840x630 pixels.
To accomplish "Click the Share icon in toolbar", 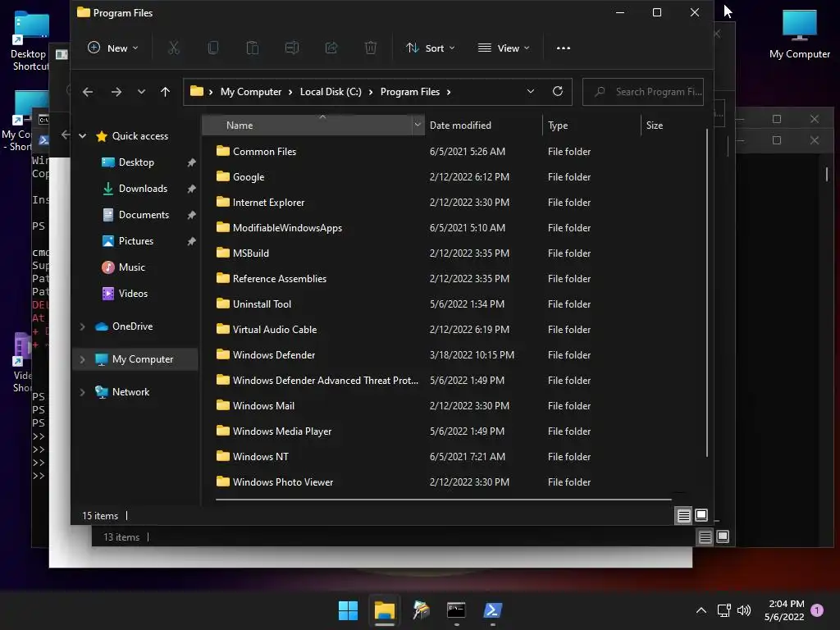I will (x=331, y=48).
